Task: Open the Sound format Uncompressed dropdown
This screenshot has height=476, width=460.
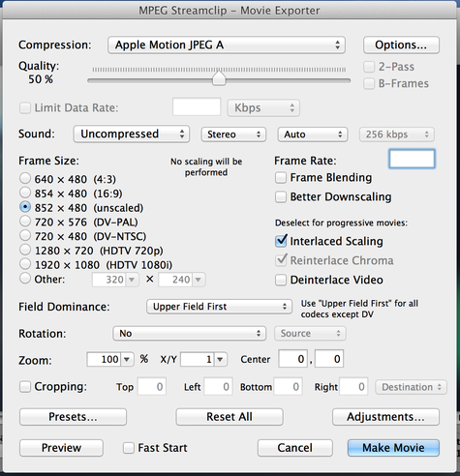Action: click(x=132, y=134)
